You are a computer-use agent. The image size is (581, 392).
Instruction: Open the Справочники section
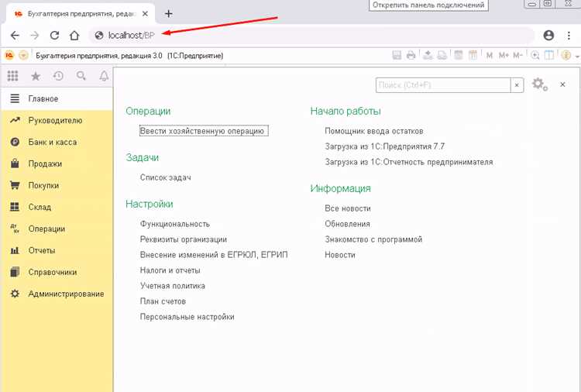[x=57, y=272]
